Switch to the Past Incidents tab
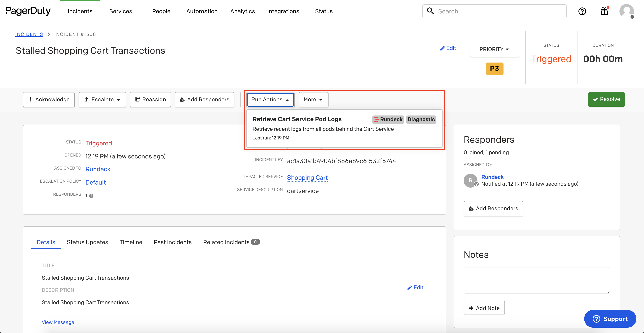Image resolution: width=644 pixels, height=333 pixels. pyautogui.click(x=172, y=242)
